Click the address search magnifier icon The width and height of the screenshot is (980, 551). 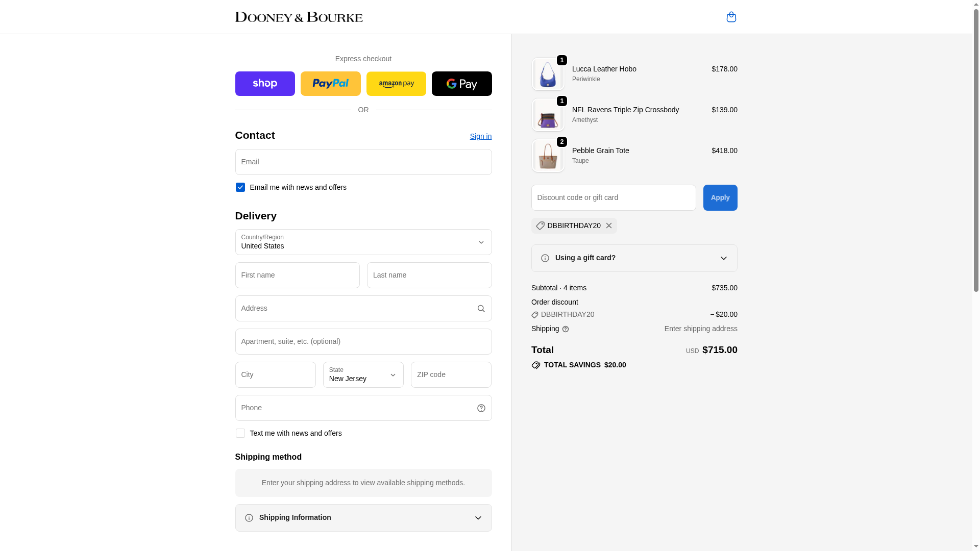[x=481, y=309]
